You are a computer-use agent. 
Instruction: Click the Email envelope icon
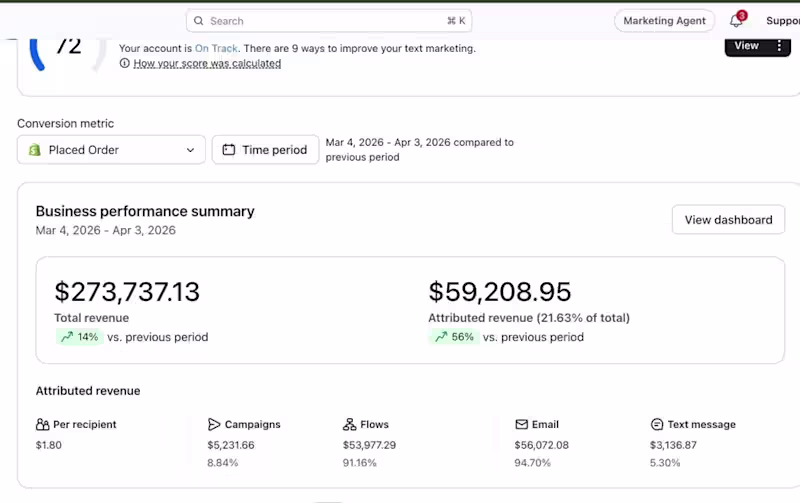tap(521, 424)
